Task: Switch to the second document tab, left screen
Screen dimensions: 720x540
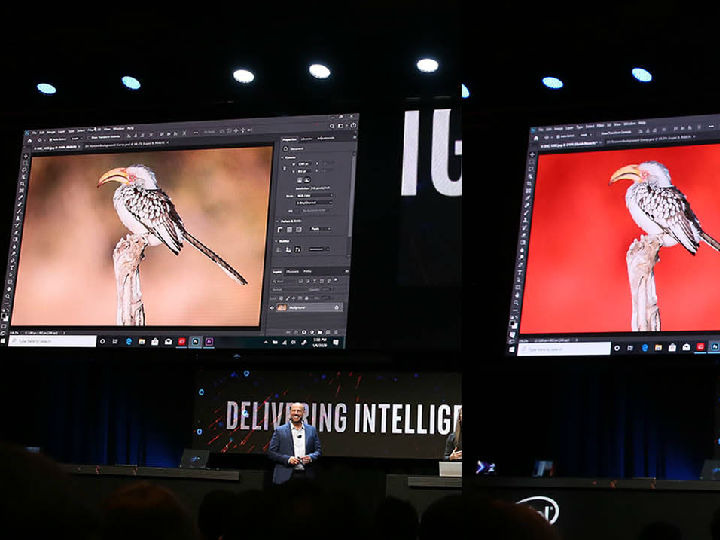Action: 127,143
